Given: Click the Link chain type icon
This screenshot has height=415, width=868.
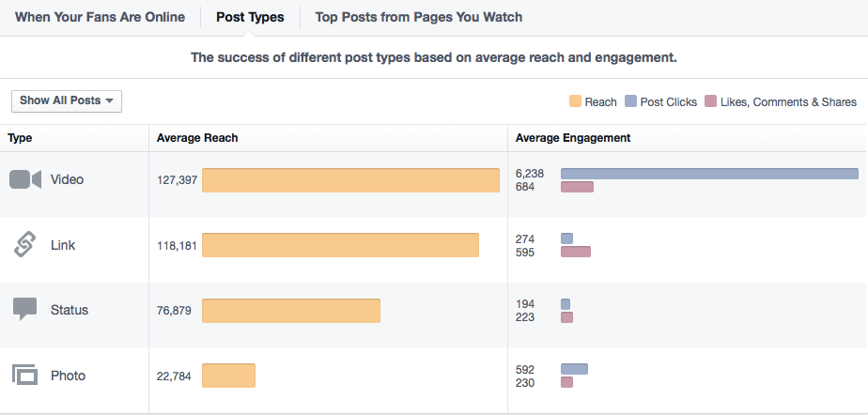Looking at the screenshot, I should (x=25, y=245).
